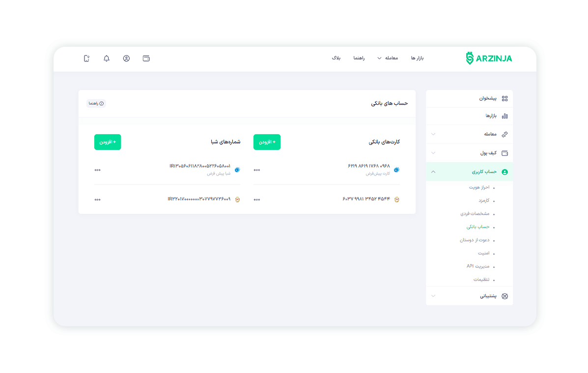This screenshot has height=373, width=588.
Task: Open بازار ها in top navigation
Action: tap(417, 58)
